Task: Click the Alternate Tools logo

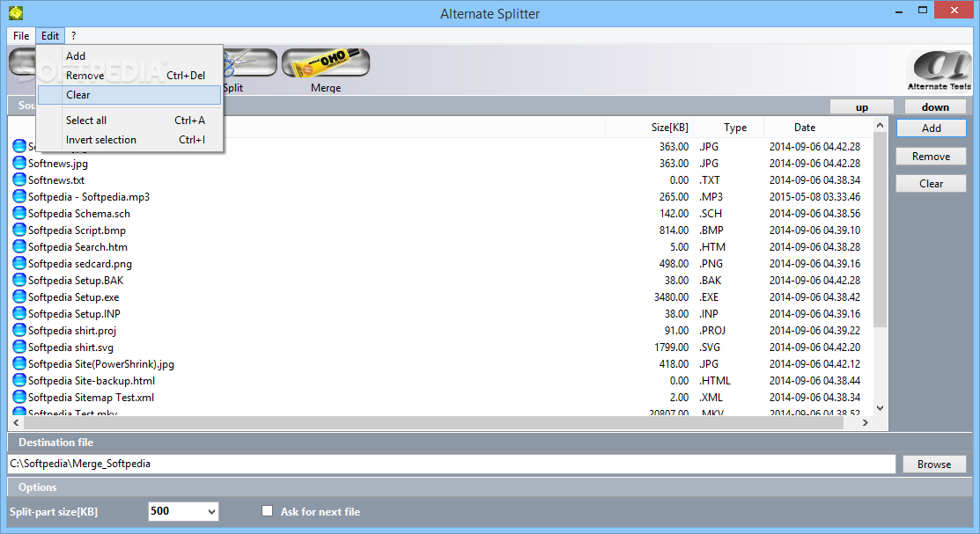Action: [939, 70]
